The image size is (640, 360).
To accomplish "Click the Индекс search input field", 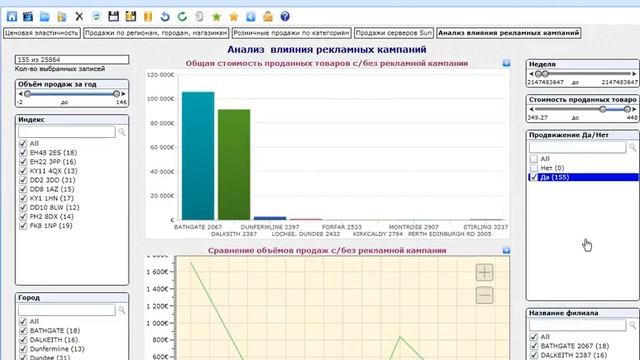I will click(67, 132).
